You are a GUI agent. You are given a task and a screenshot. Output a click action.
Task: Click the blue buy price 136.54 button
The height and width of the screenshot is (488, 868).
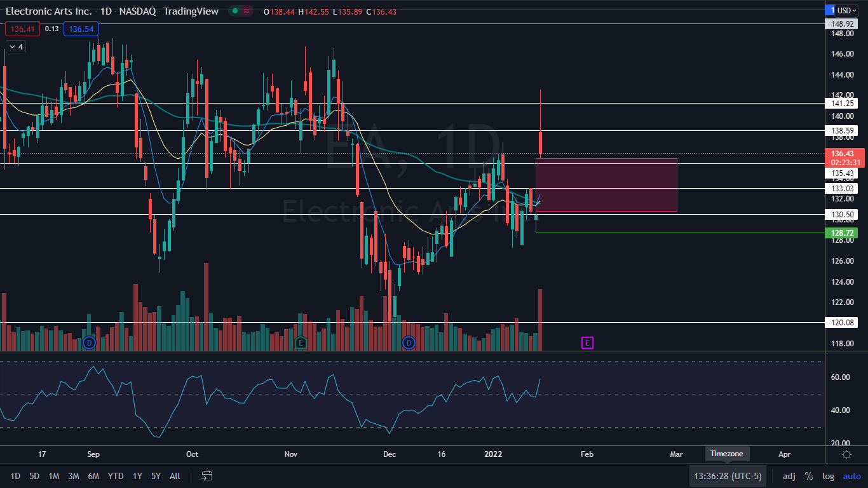click(x=81, y=29)
